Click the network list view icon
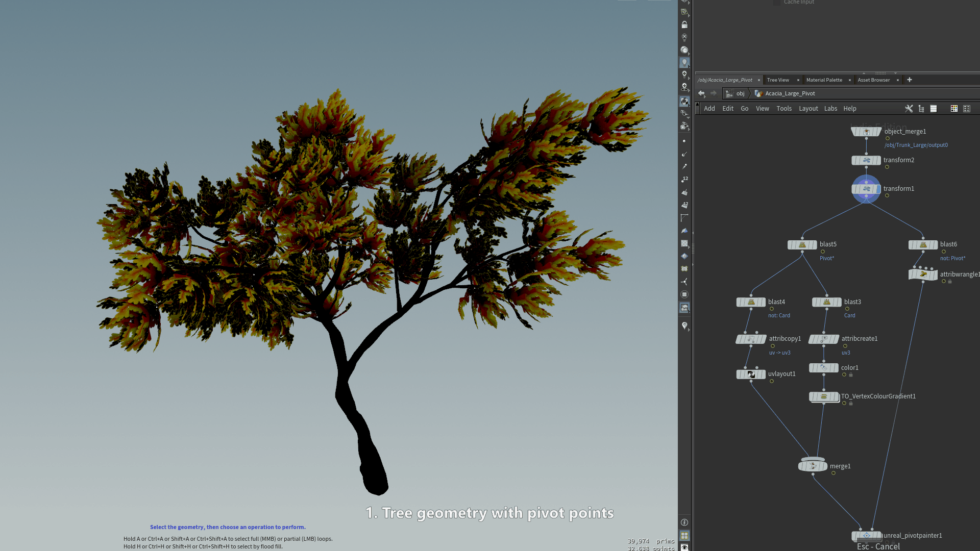The image size is (980, 551). click(x=934, y=108)
